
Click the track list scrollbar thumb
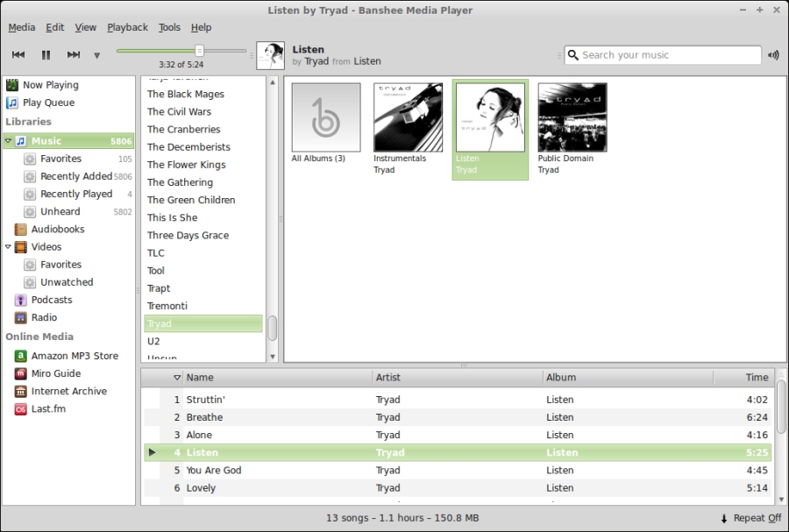781,407
